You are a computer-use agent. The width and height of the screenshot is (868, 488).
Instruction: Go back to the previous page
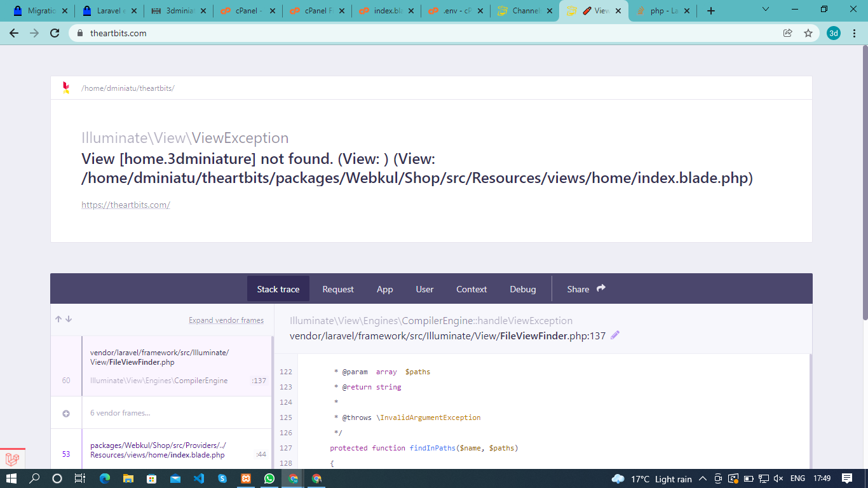[14, 33]
